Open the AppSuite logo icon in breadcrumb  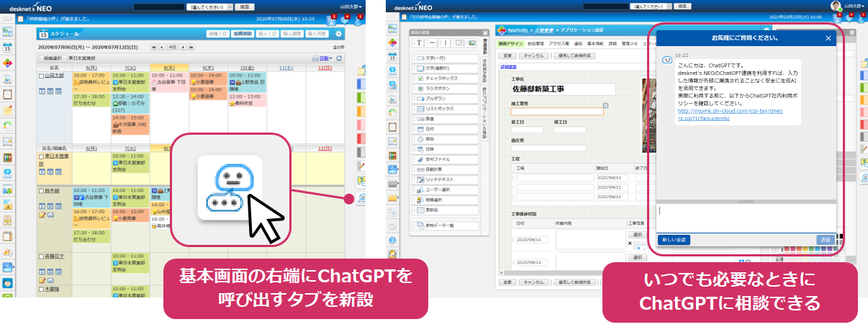click(x=502, y=32)
